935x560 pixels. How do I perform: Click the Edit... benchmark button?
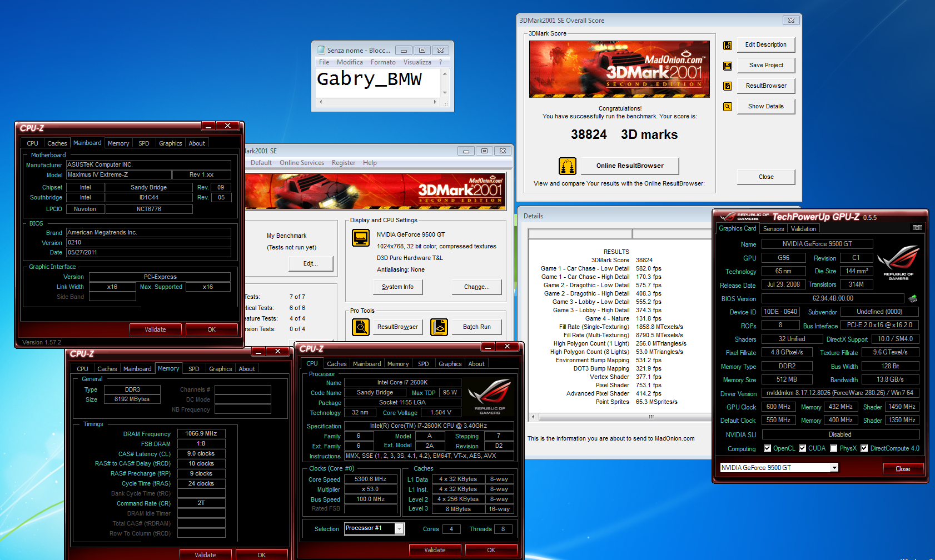click(311, 264)
